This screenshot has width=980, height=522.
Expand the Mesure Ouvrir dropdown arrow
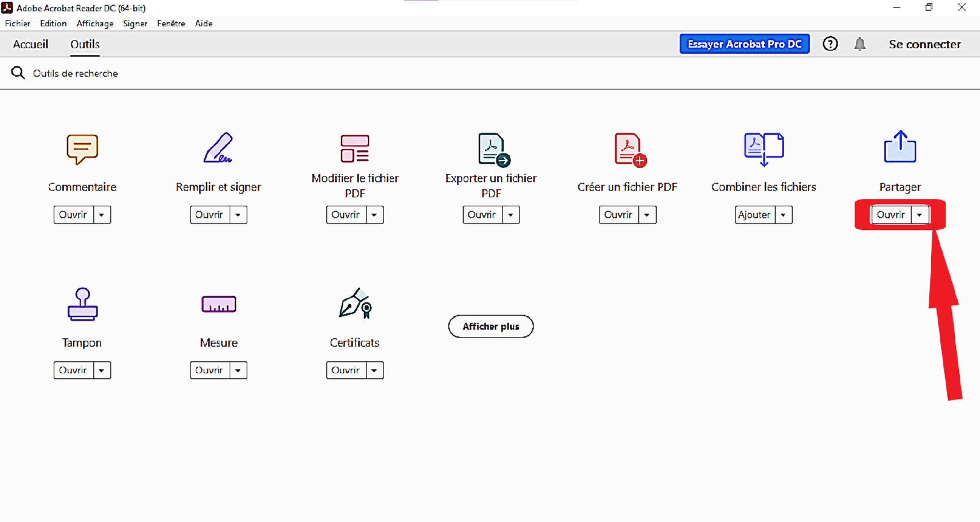(238, 370)
